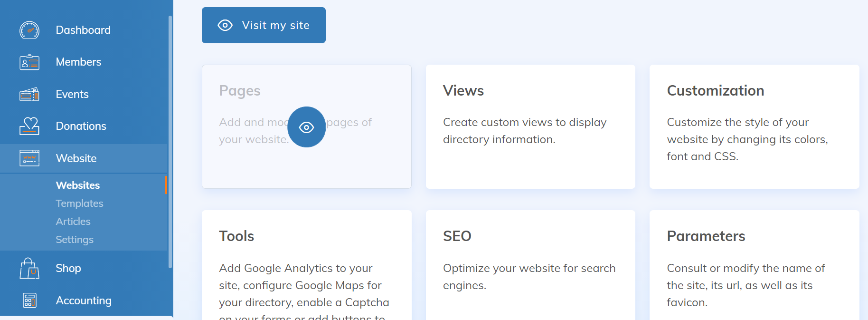Click the Accounting calculator icon
The width and height of the screenshot is (868, 320).
tap(29, 301)
